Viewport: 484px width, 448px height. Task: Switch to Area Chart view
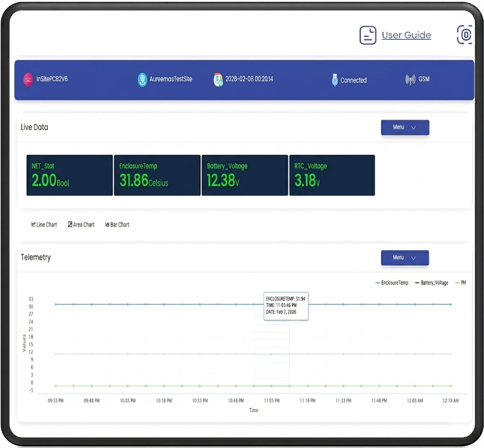click(81, 224)
